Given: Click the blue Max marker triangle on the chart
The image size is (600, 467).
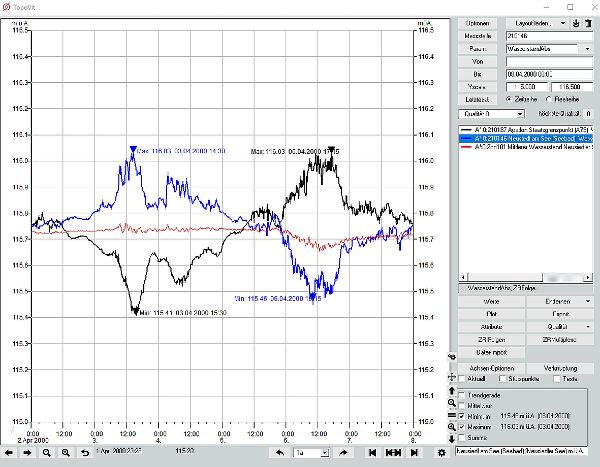Looking at the screenshot, I should (x=133, y=149).
